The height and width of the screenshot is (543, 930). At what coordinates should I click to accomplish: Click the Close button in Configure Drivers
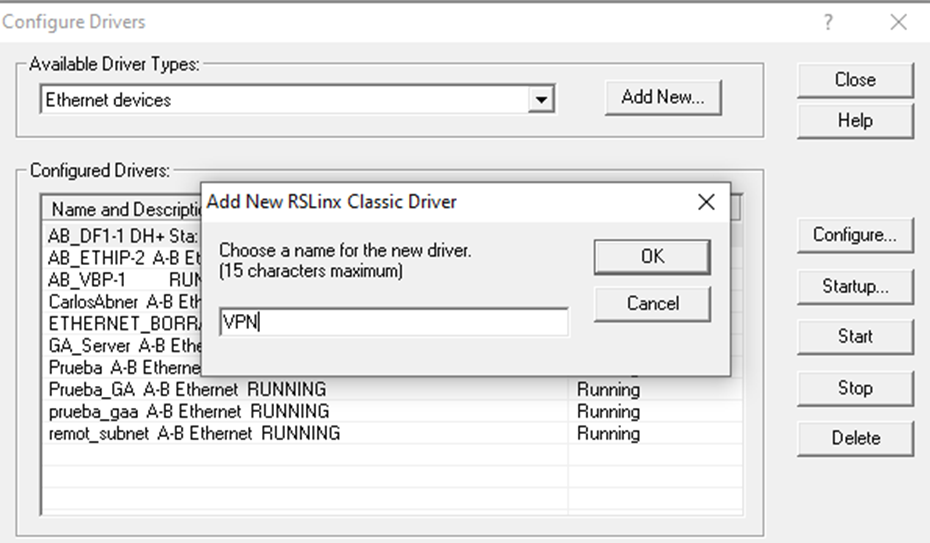[854, 80]
